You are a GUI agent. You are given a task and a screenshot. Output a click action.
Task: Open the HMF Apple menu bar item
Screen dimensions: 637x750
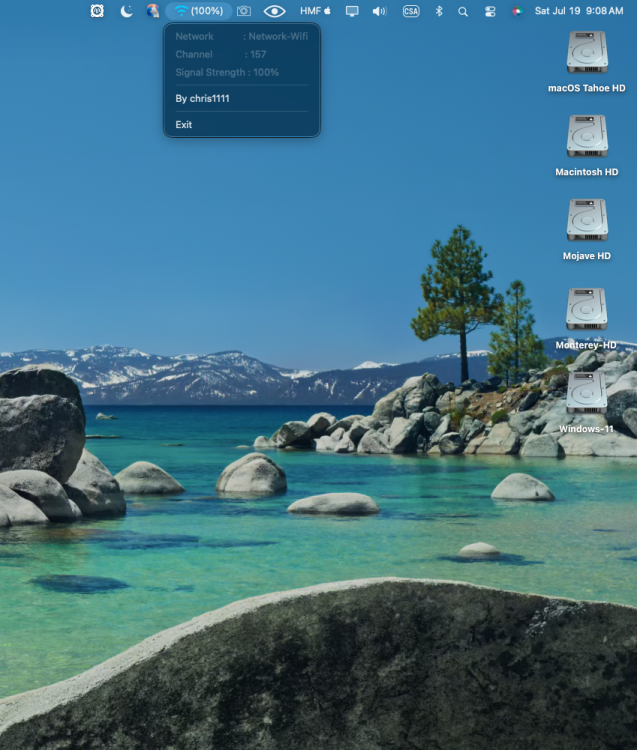pyautogui.click(x=315, y=11)
